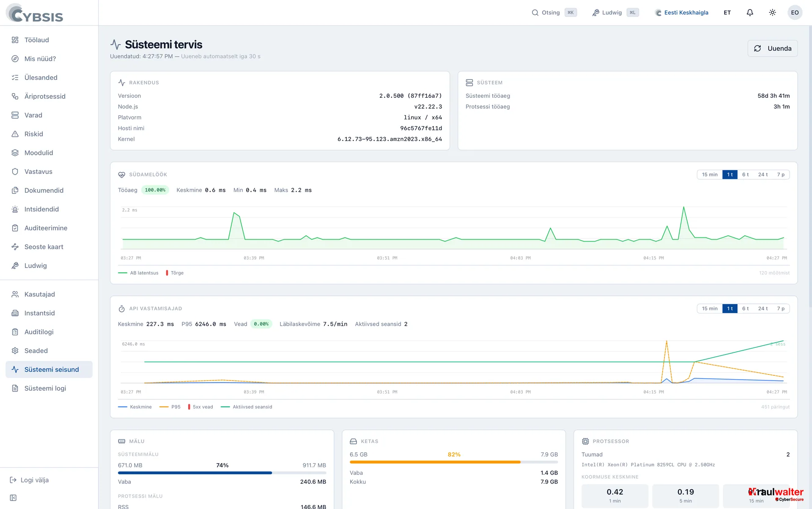
Task: Open Eesti Keskhaigla organization selector
Action: [682, 13]
